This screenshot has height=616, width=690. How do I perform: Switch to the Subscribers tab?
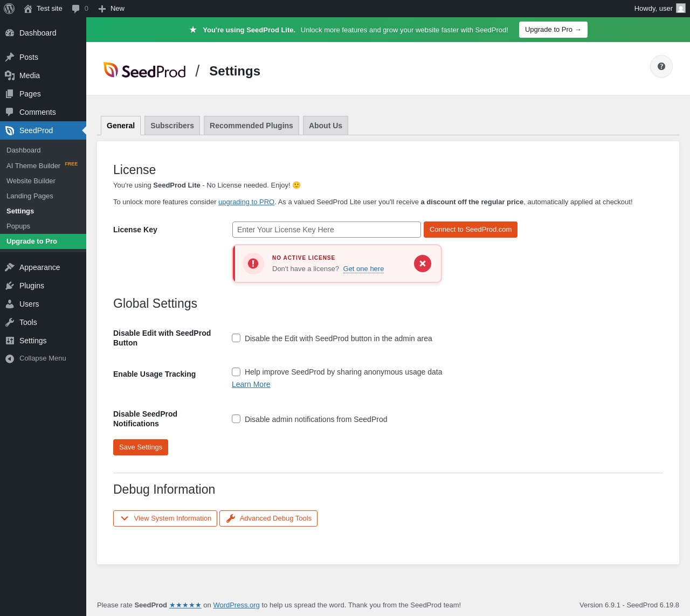pyautogui.click(x=172, y=126)
